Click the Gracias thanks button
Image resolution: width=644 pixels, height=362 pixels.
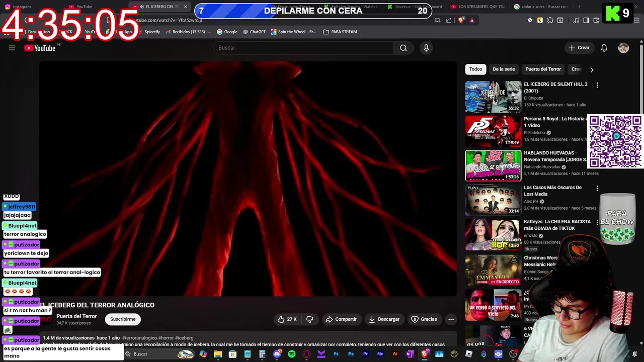(x=424, y=319)
